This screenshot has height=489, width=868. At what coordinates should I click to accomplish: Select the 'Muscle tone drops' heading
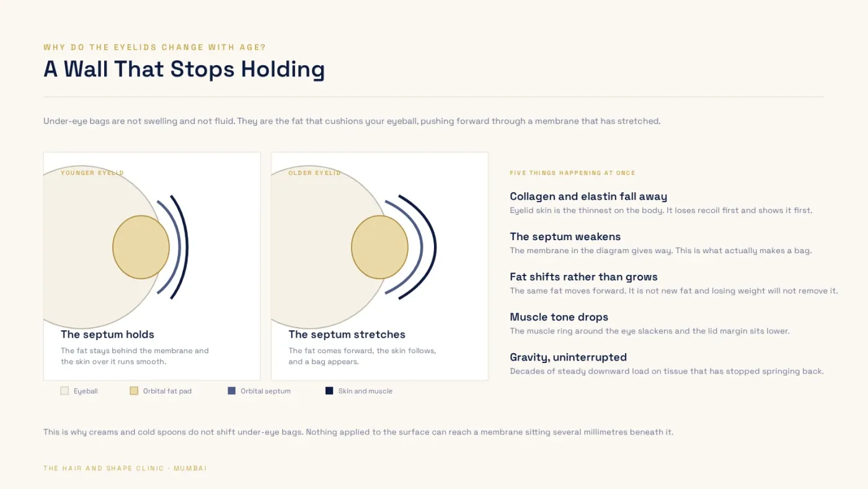559,317
